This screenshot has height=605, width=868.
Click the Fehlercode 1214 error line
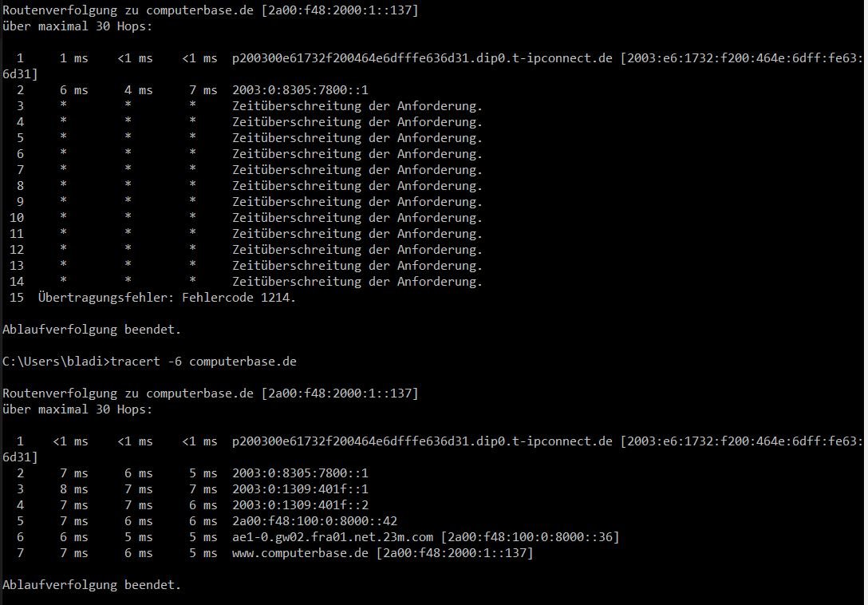[x=167, y=298]
